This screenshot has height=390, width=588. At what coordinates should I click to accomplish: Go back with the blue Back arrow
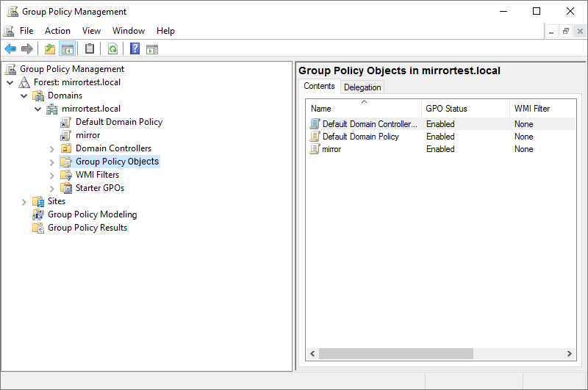pyautogui.click(x=10, y=48)
